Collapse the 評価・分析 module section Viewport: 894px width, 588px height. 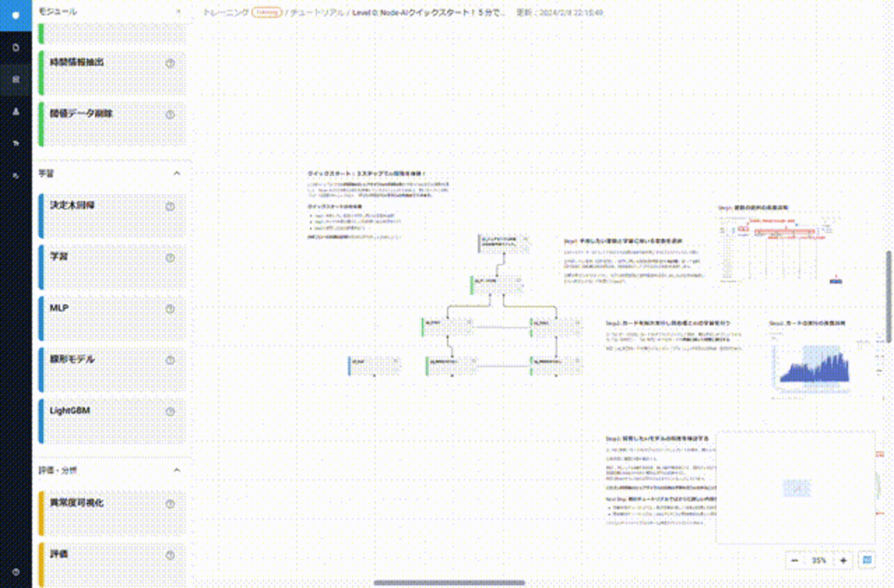click(x=177, y=470)
